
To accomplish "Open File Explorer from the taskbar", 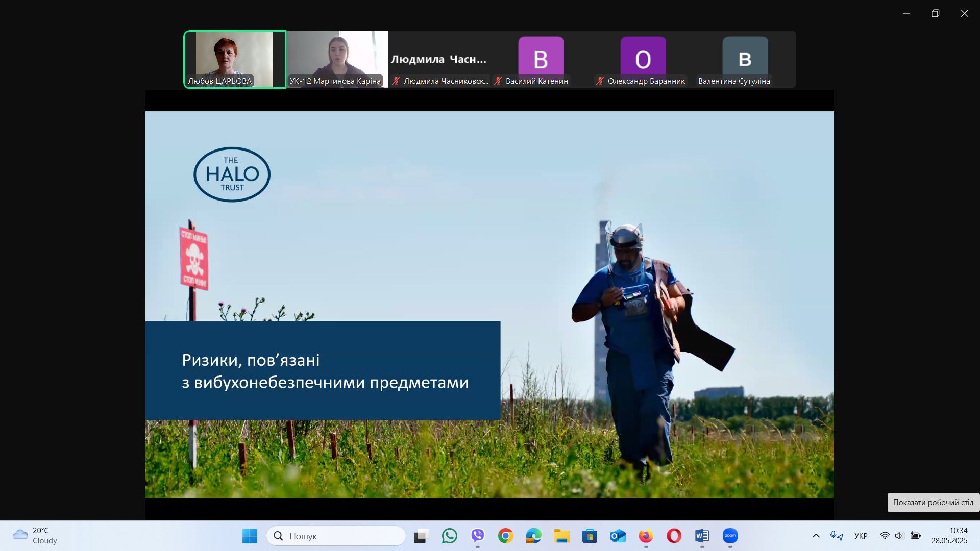I will 561,536.
